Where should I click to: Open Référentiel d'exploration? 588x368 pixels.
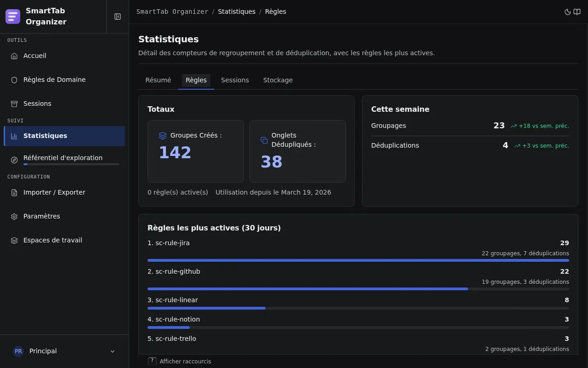(64, 160)
